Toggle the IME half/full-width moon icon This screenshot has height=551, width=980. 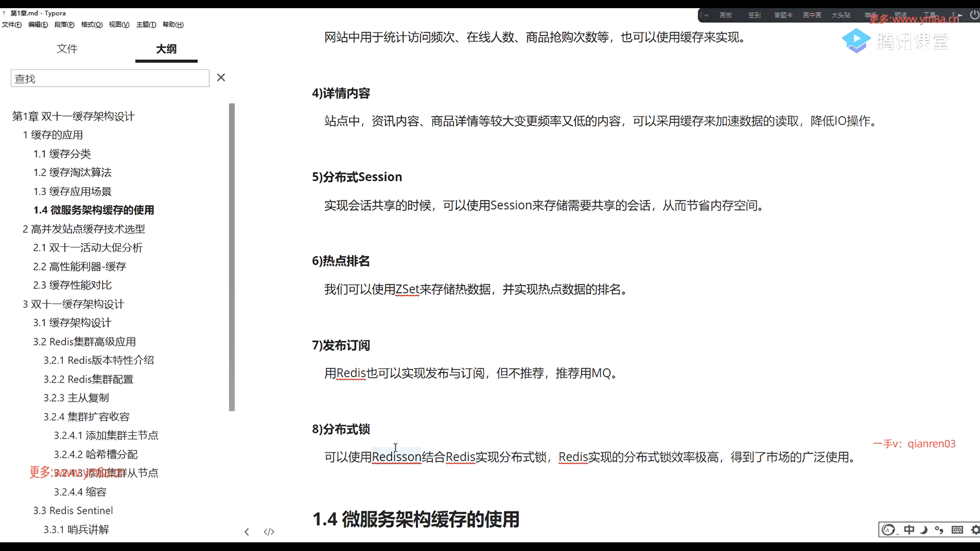pyautogui.click(x=924, y=530)
